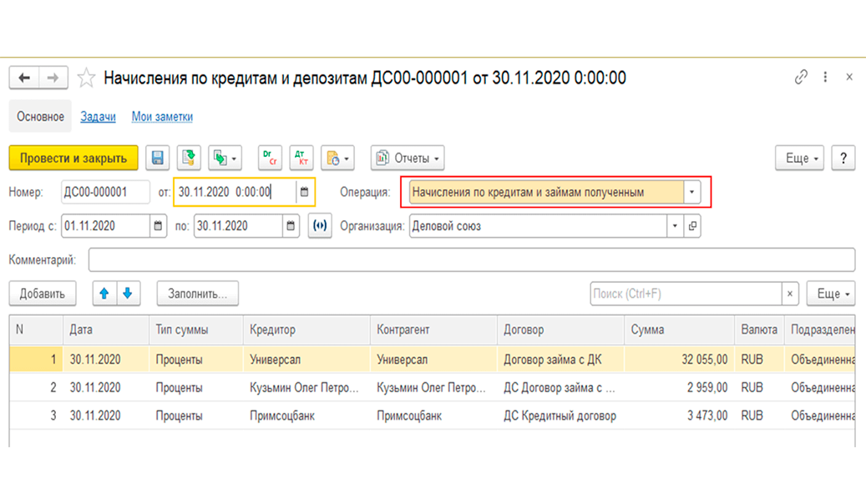Screen dimensions: 866x504
Task: Open the attached documents dropdown icon
Action: (337, 158)
